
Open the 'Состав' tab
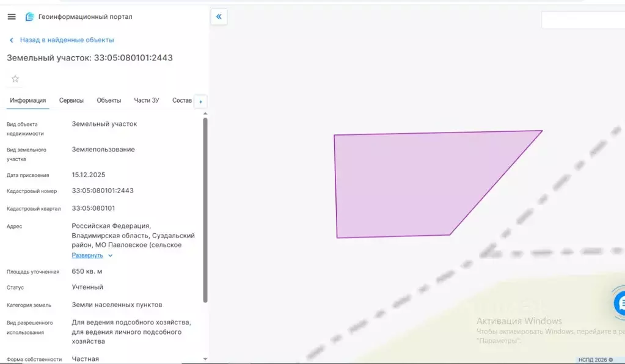(x=182, y=100)
